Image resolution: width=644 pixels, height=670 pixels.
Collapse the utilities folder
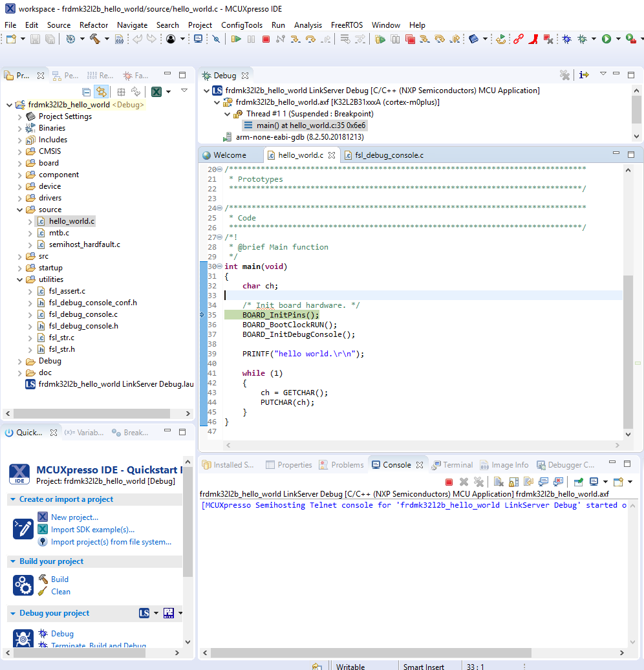click(x=19, y=279)
